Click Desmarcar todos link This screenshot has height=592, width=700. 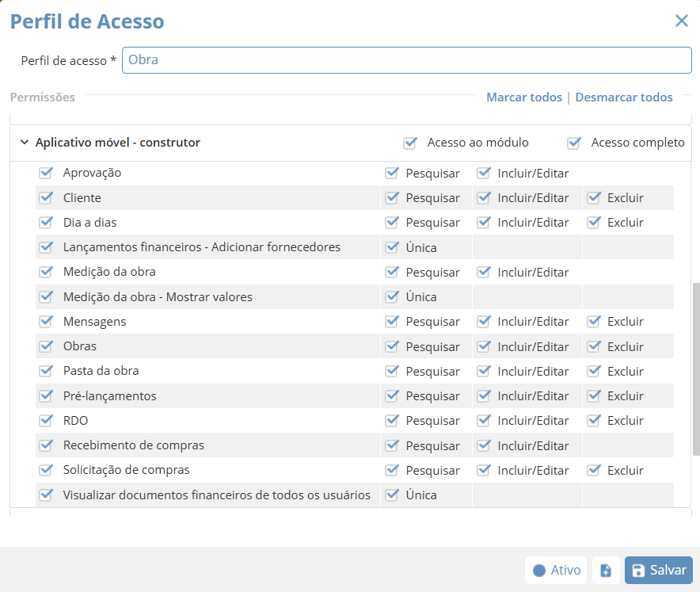[x=623, y=97]
